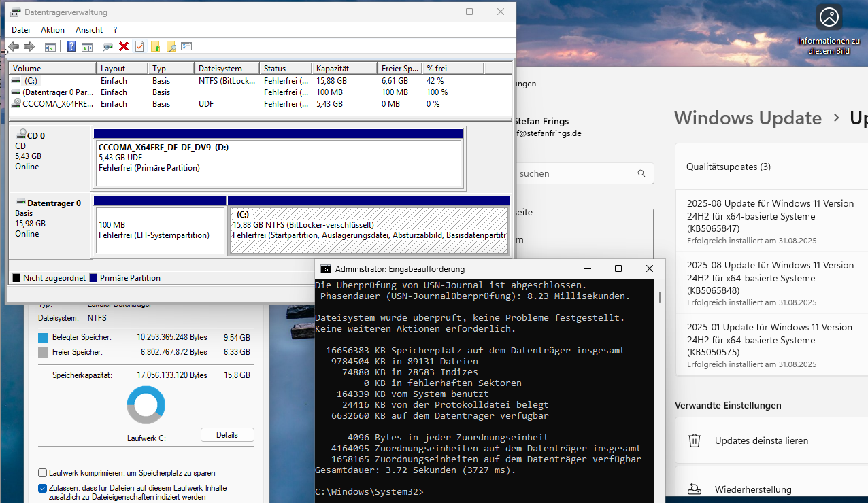Go back with the left arrow toolbar icon
Image resolution: width=868 pixels, height=503 pixels.
(14, 46)
